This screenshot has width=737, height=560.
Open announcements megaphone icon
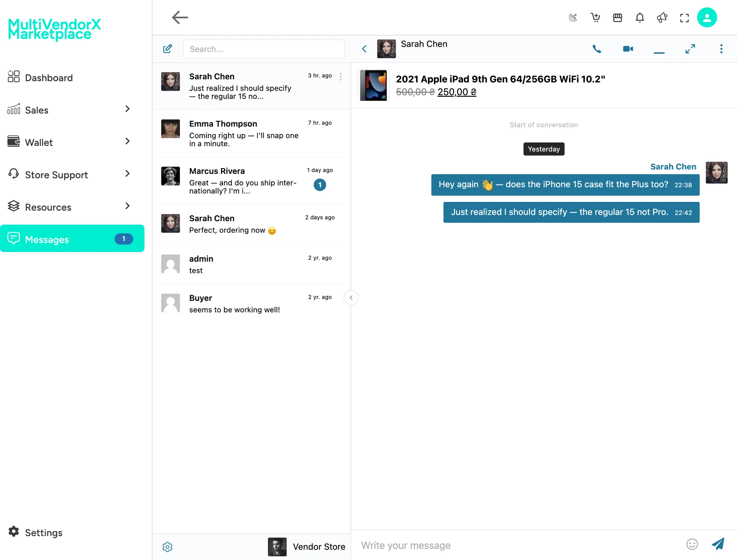662,17
